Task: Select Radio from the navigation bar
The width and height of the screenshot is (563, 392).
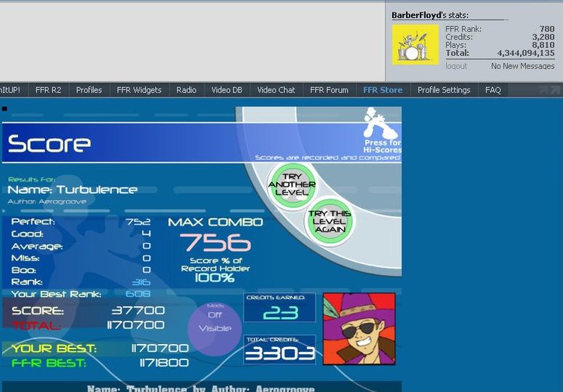Action: click(x=186, y=90)
